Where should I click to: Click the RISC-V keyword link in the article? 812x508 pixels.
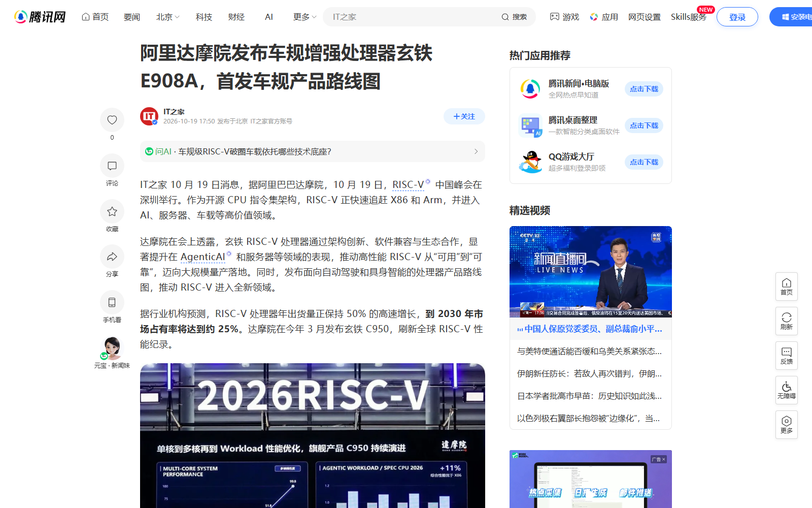[409, 185]
